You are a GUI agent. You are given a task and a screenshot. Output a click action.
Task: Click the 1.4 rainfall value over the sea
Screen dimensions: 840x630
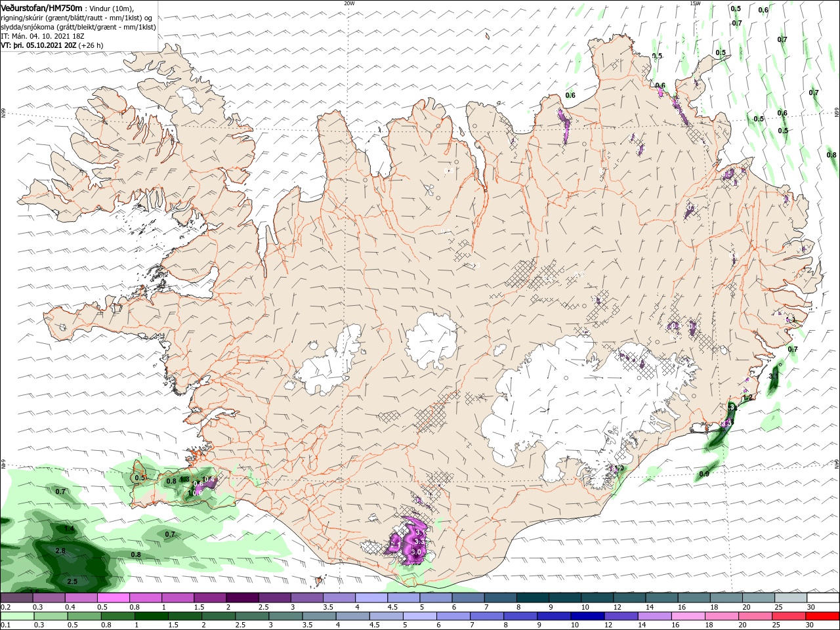(70, 528)
